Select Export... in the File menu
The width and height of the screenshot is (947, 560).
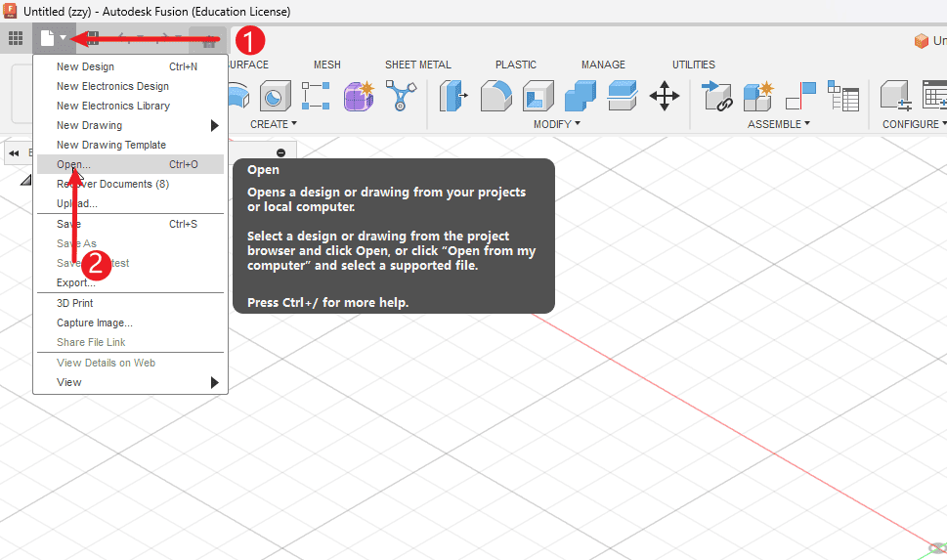coord(76,282)
